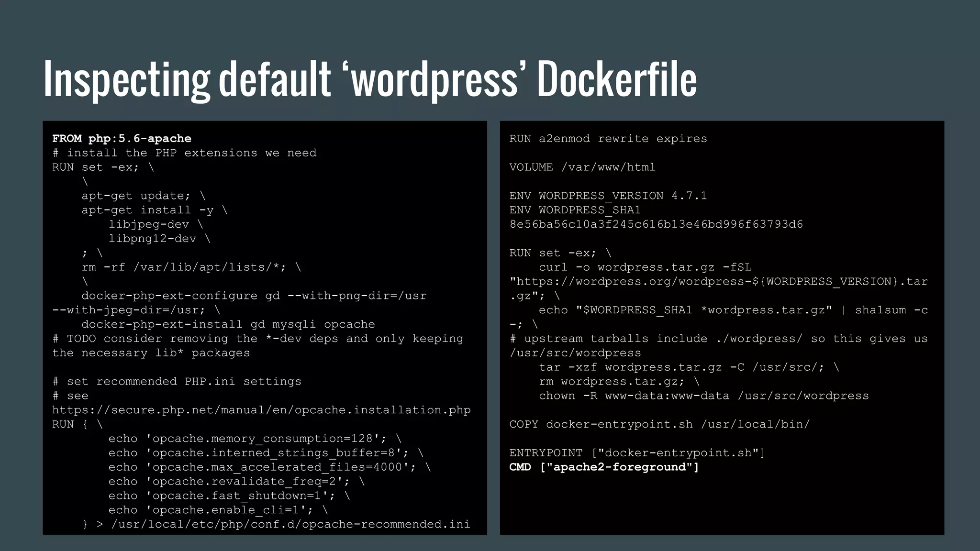980x551 pixels.
Task: Select the line 'FROM php:5.6-apache'
Action: pyautogui.click(x=122, y=139)
